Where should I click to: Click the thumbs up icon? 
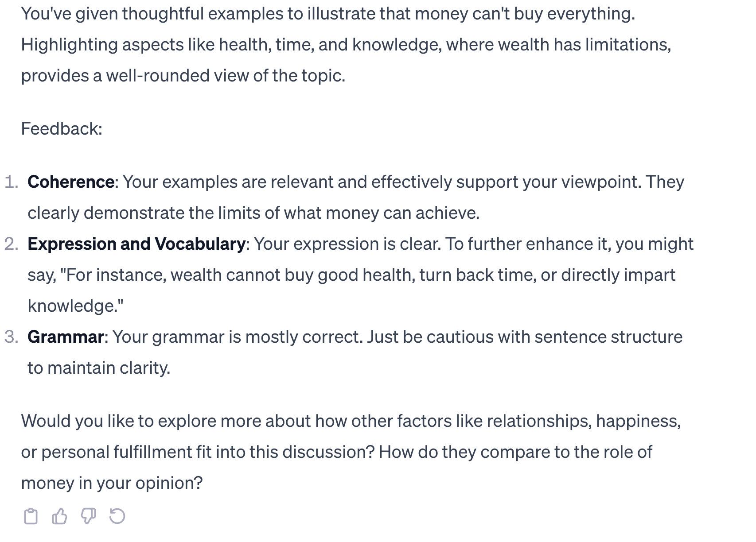coord(59,516)
